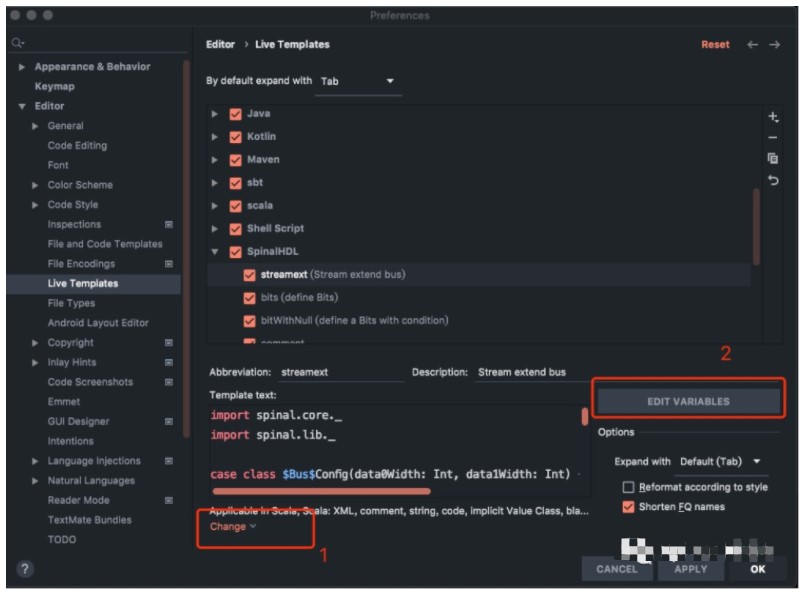The image size is (802, 592).
Task: Click the search magnifier icon
Action: pyautogui.click(x=17, y=43)
